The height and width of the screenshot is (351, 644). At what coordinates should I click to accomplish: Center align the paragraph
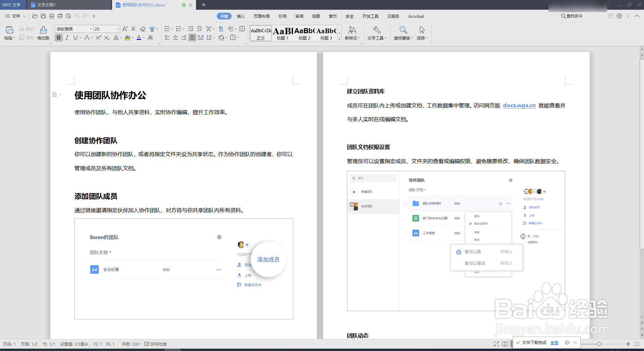pyautogui.click(x=176, y=38)
